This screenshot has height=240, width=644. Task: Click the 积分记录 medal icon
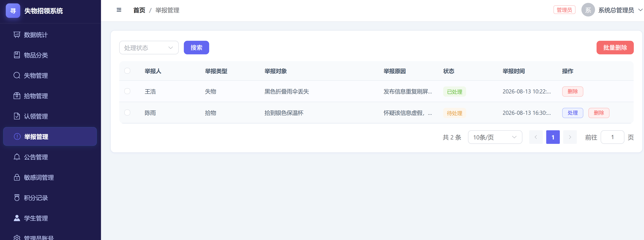pos(17,198)
